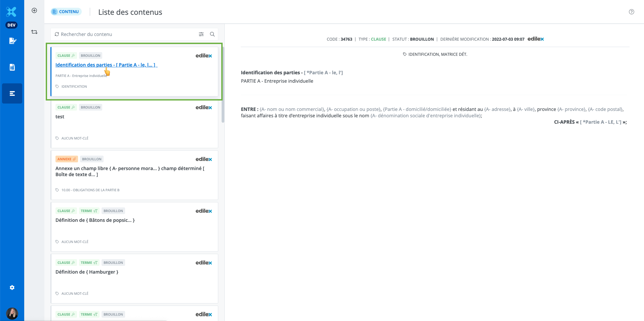Click the user profile avatar
Viewport: 644px width, 321px height.
12,313
